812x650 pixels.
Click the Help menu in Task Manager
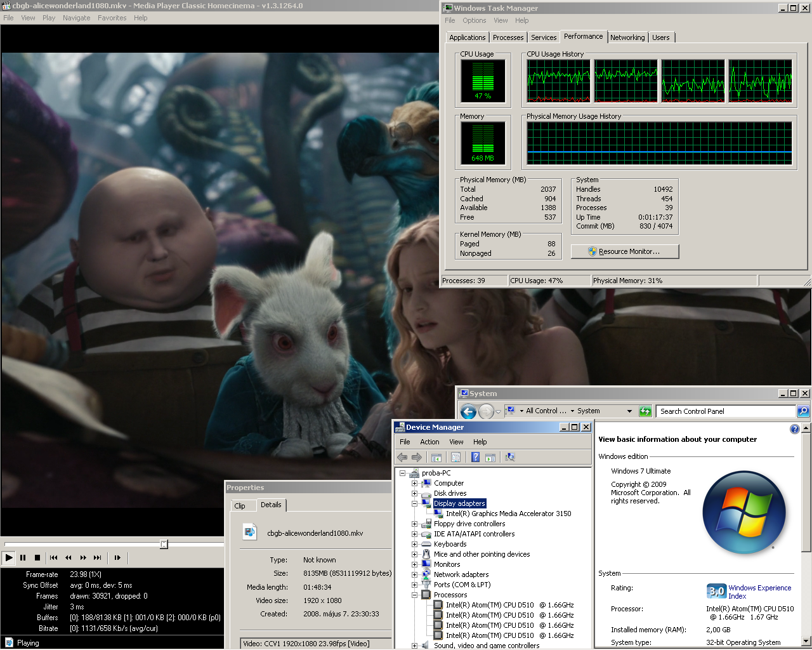[522, 20]
